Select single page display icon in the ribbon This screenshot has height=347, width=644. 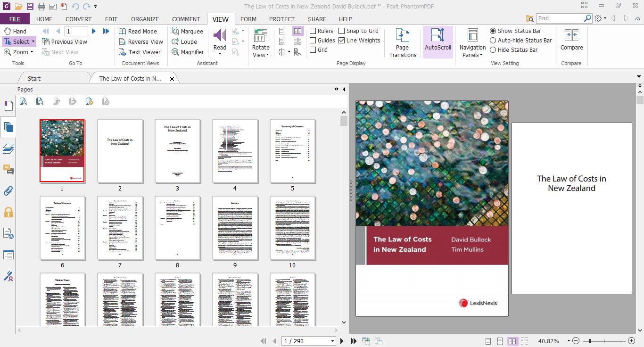point(281,31)
